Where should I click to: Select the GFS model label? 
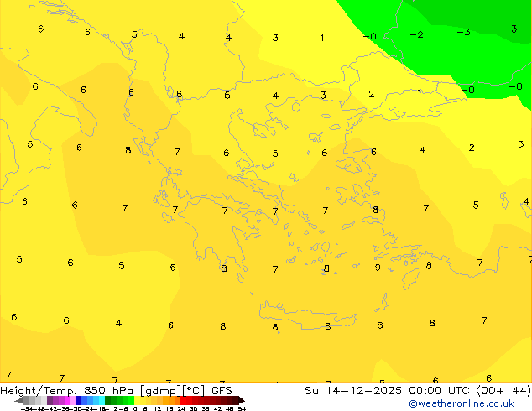tap(222, 391)
